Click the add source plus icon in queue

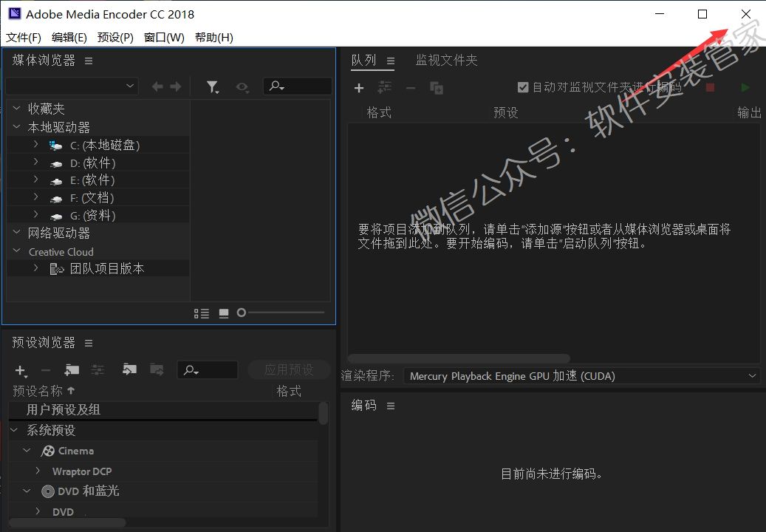coord(359,88)
